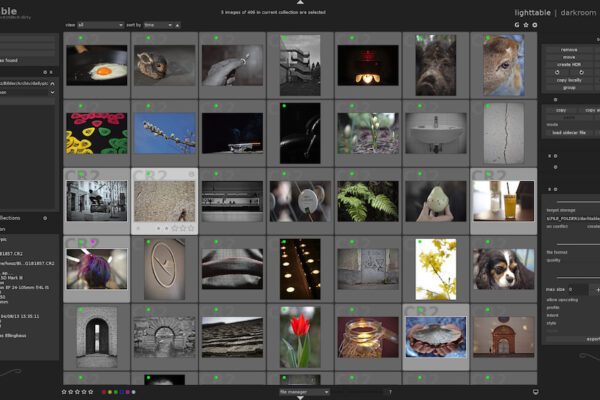Collapse the top panel with the top-center arrow
600x400 pixels.
(299, 3)
